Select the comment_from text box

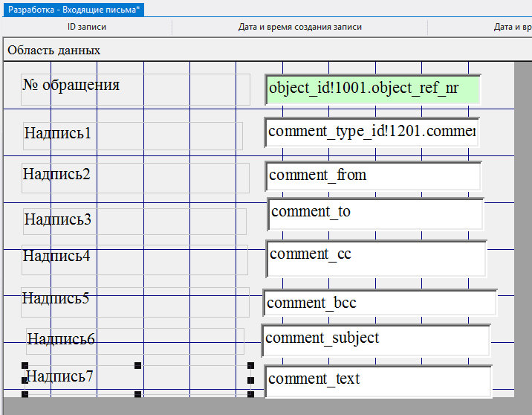(x=373, y=176)
